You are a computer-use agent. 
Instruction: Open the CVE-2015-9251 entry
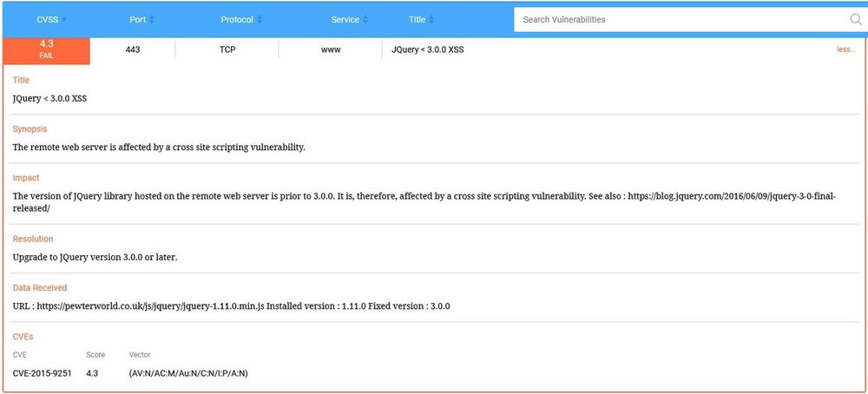tap(42, 373)
